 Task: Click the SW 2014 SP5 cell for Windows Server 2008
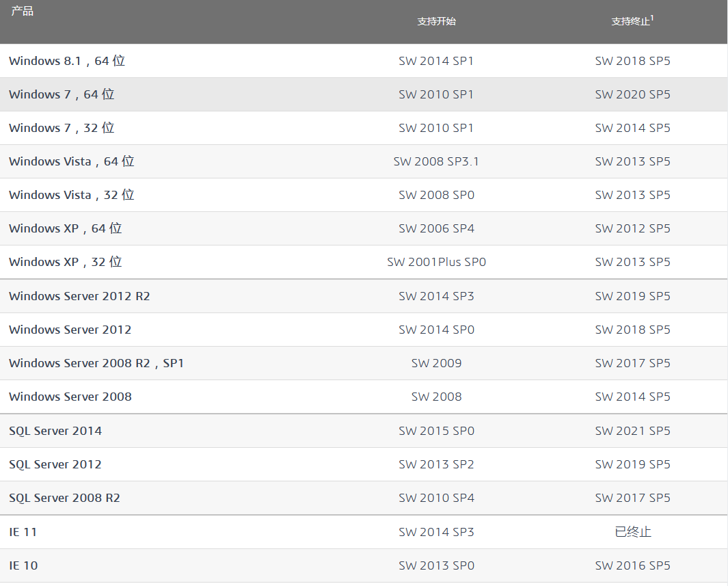click(632, 396)
